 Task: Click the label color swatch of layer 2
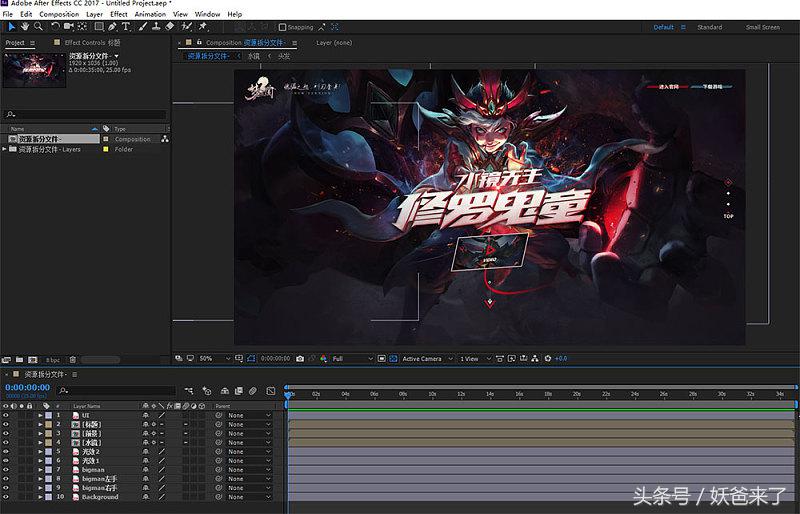[x=49, y=424]
